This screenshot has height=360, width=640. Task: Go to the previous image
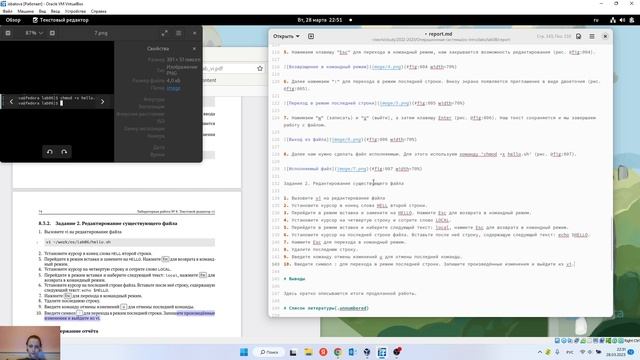(11, 102)
